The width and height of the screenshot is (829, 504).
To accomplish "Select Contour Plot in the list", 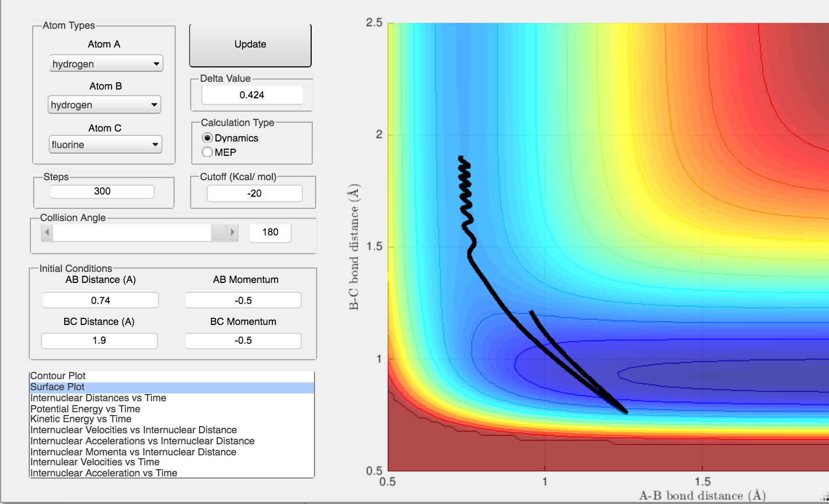I will point(171,376).
